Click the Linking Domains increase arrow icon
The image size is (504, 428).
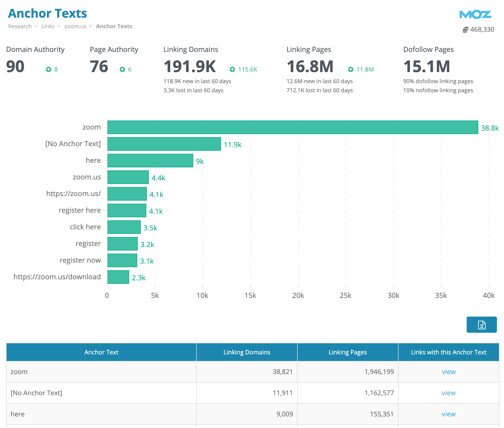[232, 69]
